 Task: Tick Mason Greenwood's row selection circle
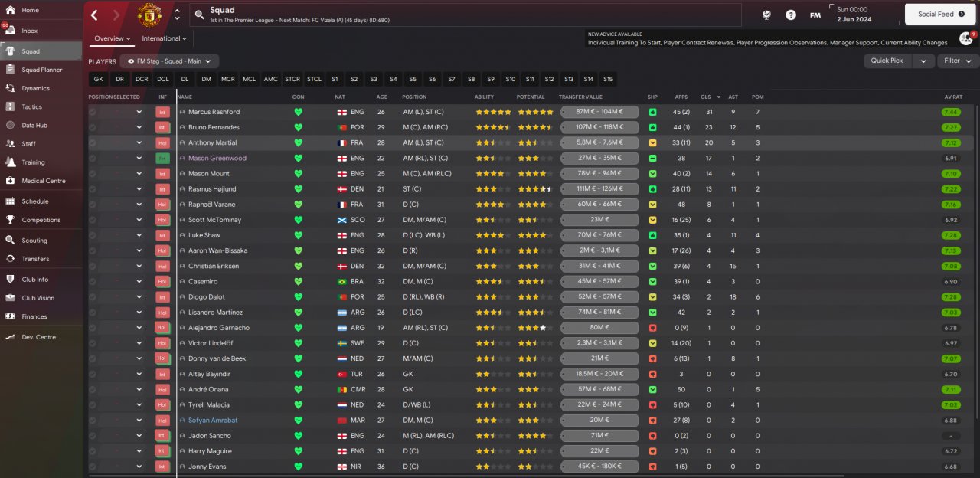pyautogui.click(x=93, y=158)
